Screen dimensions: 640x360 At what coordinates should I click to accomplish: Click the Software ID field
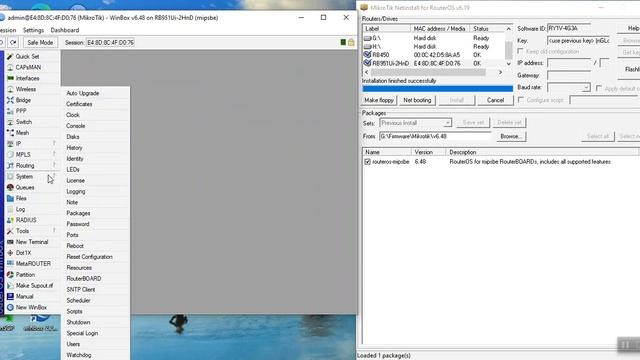click(x=569, y=28)
